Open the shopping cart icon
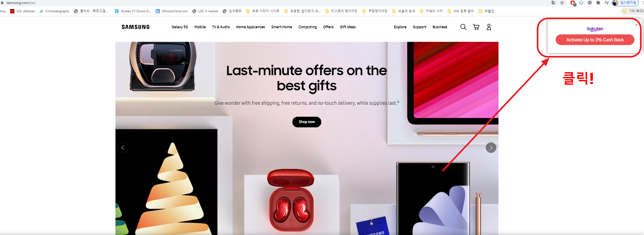 [x=476, y=27]
